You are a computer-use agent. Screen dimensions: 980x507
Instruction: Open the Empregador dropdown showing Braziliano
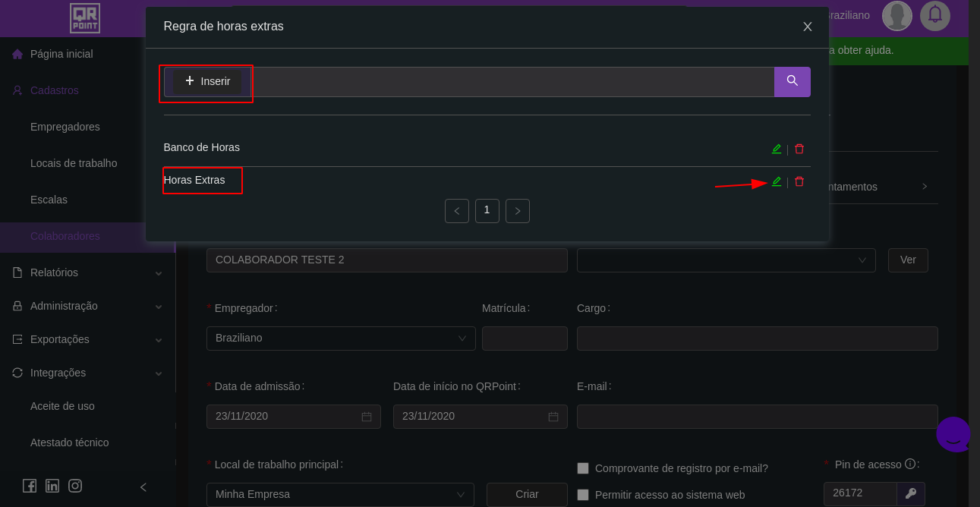(341, 339)
